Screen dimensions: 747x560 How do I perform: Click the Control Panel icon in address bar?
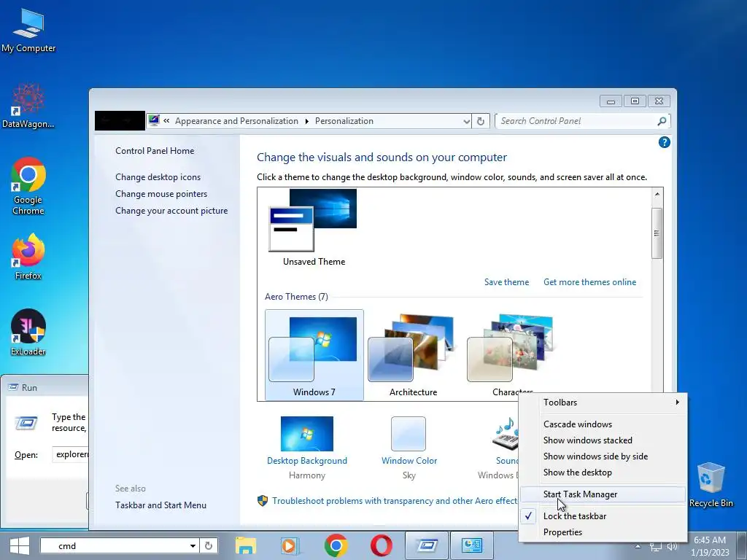(154, 120)
